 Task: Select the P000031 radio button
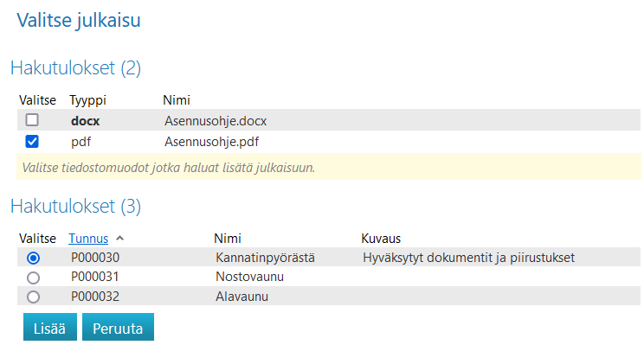click(x=33, y=278)
